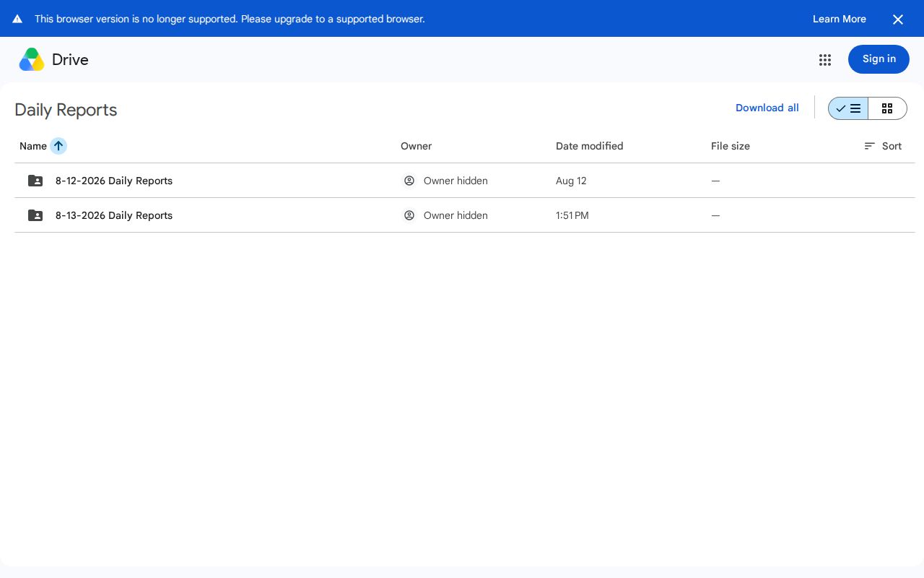Screen dimensions: 924x578
Task: Click the Daily Reports folder title
Action: click(x=66, y=110)
